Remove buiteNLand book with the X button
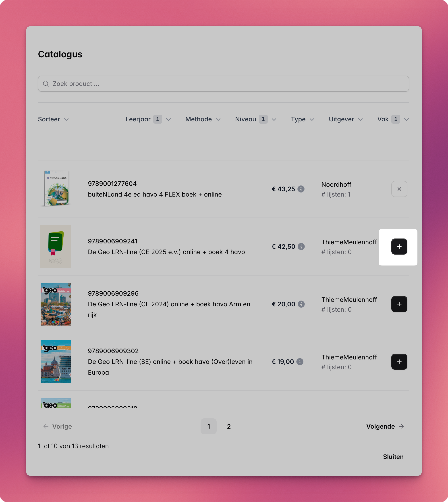 point(399,189)
